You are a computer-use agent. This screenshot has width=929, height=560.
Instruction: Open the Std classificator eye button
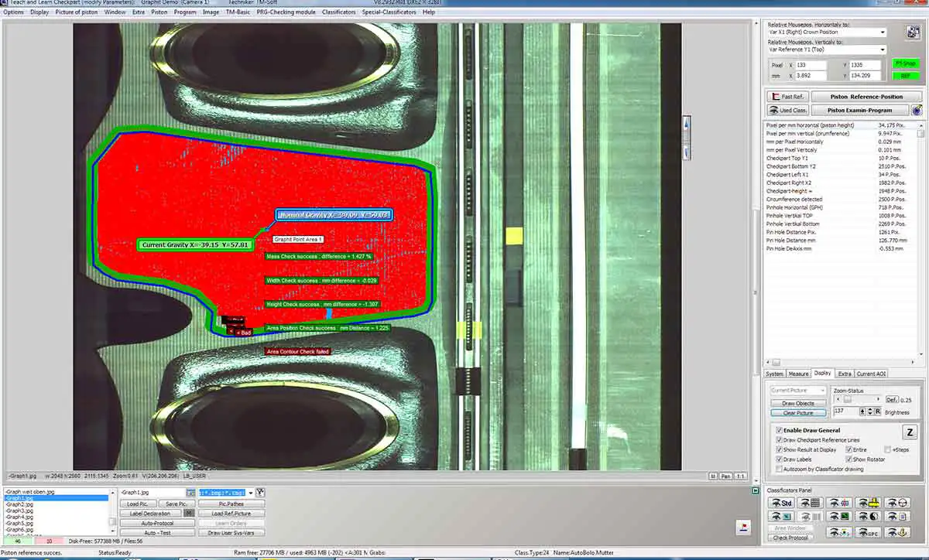(x=781, y=502)
